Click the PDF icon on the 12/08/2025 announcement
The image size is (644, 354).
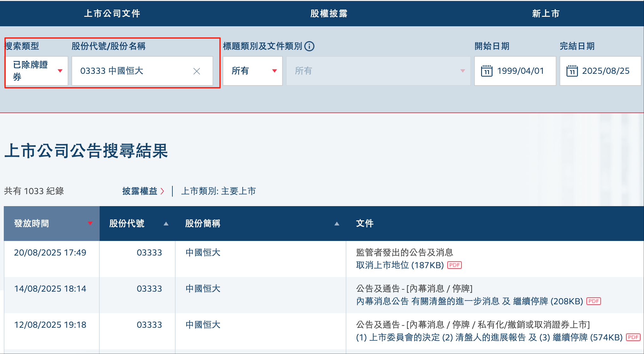633,338
